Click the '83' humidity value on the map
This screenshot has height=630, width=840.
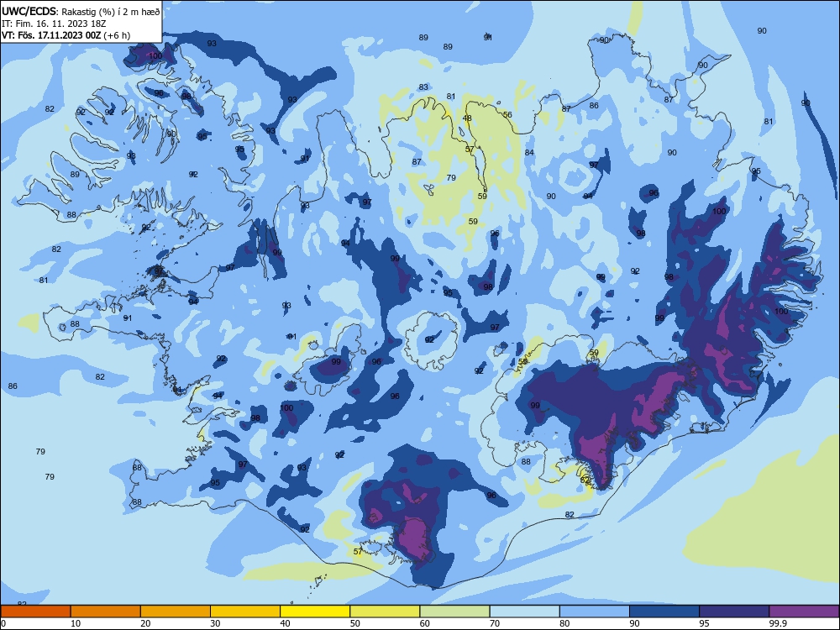[423, 87]
